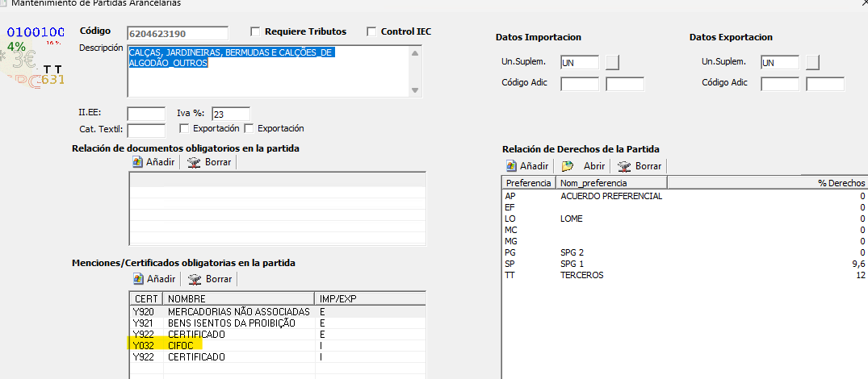Check the first Exportación checkbox
The height and width of the screenshot is (379, 868).
coord(184,128)
